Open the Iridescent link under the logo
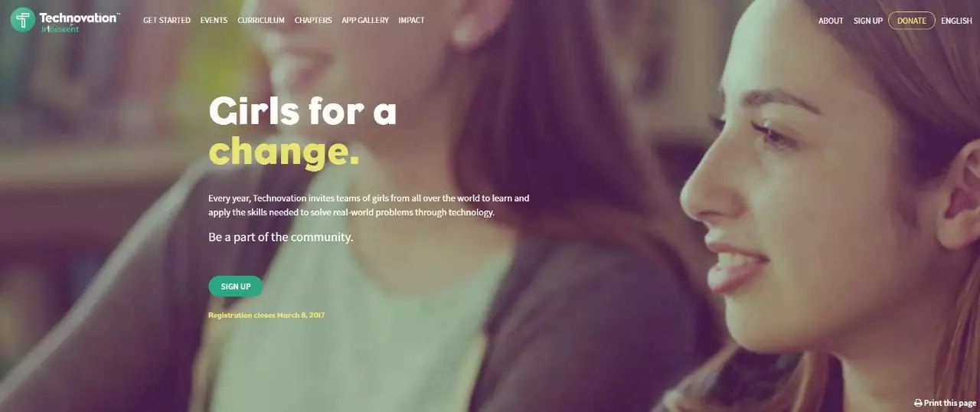Image resolution: width=980 pixels, height=412 pixels. [x=60, y=29]
